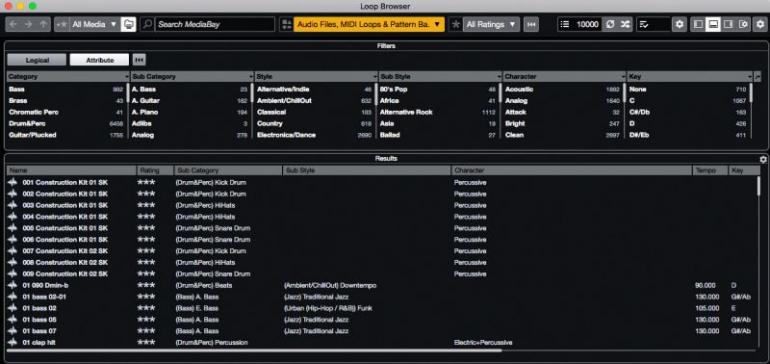Click the 105.000 tempo value

point(707,308)
